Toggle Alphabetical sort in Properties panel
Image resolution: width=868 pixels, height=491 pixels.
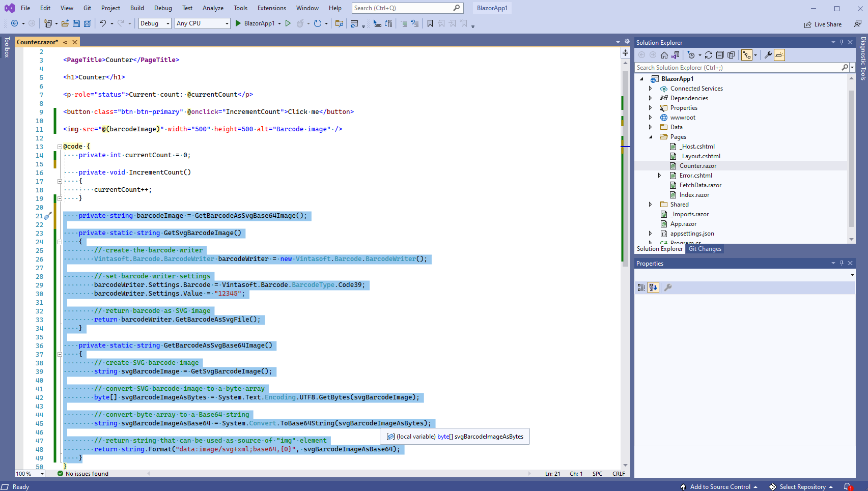[x=653, y=287]
